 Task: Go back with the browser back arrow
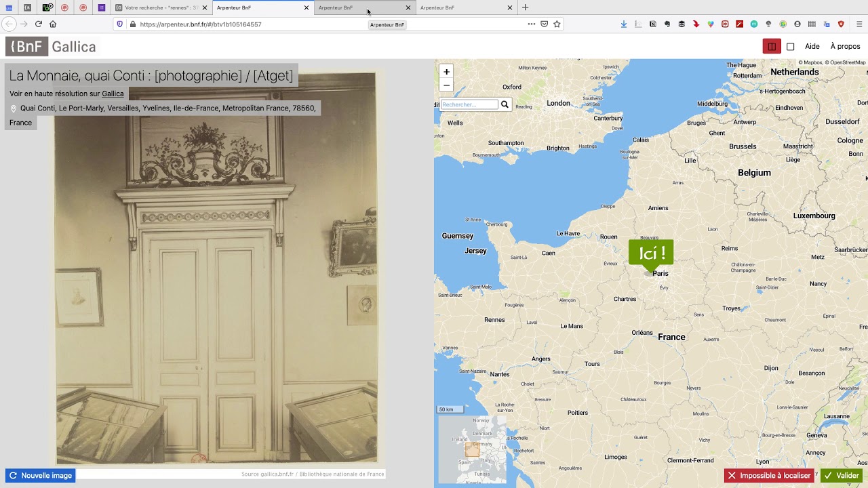[9, 24]
